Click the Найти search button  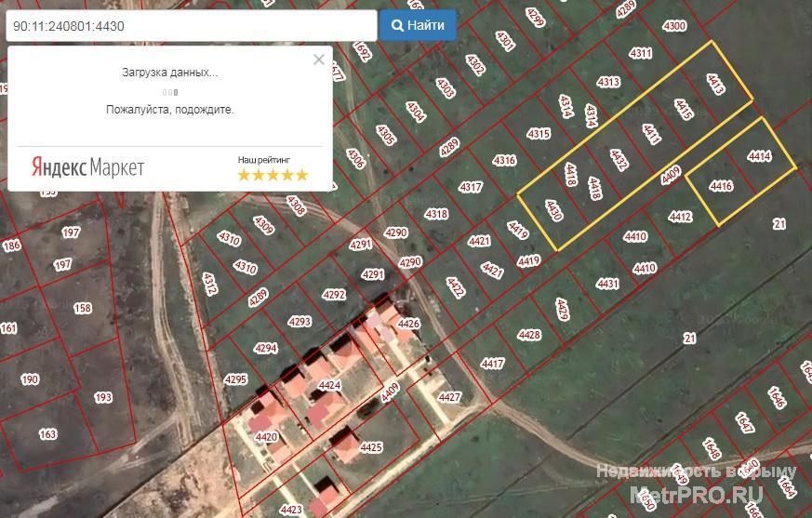[418, 25]
